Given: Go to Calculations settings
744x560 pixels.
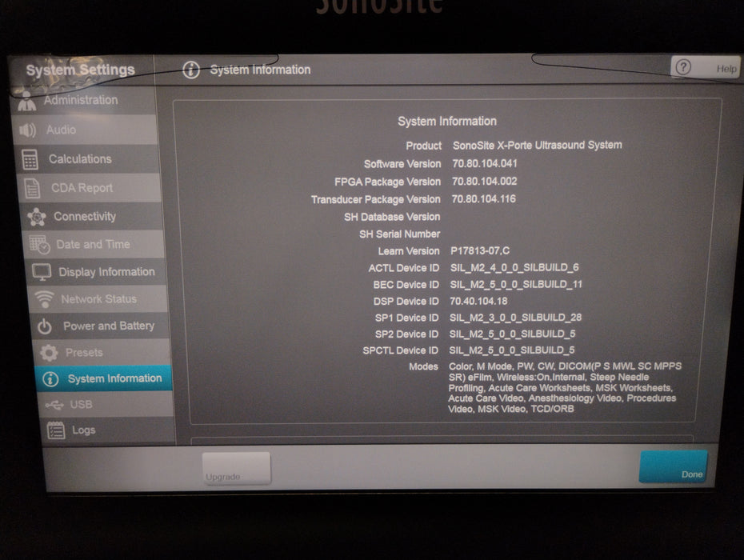Looking at the screenshot, I should point(88,159).
